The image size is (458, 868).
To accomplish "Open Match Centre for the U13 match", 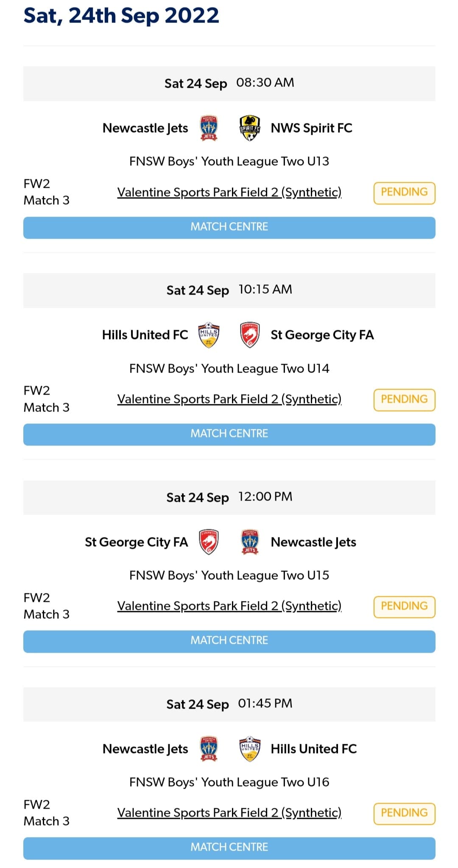I will [x=229, y=228].
